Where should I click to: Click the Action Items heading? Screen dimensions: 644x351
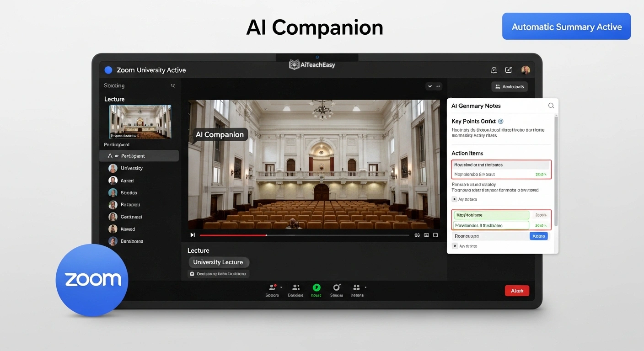[x=467, y=153]
